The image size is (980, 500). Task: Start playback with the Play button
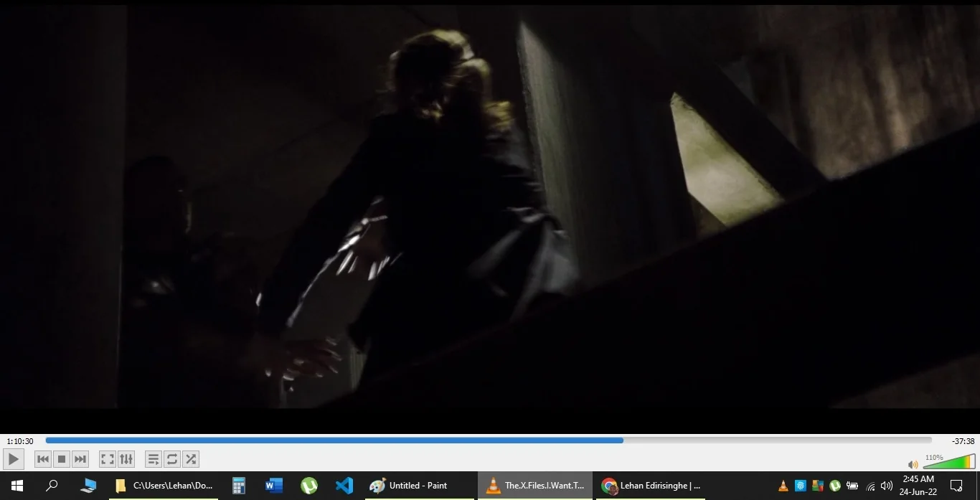pos(14,459)
